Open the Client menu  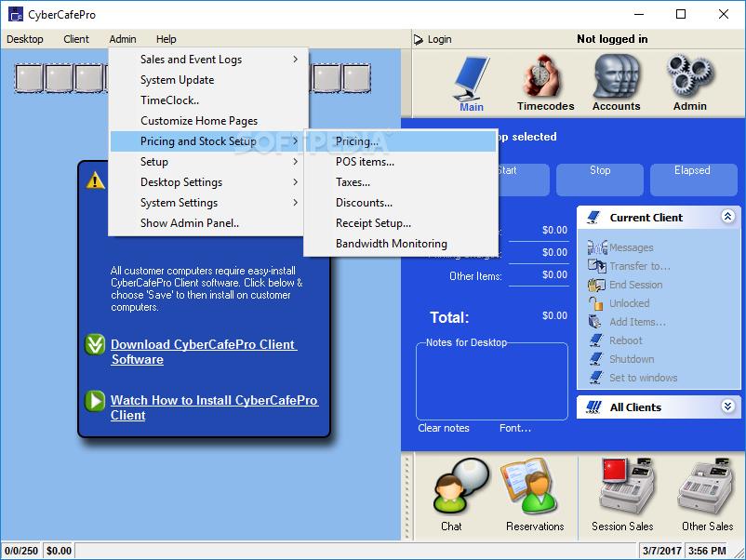pyautogui.click(x=76, y=39)
